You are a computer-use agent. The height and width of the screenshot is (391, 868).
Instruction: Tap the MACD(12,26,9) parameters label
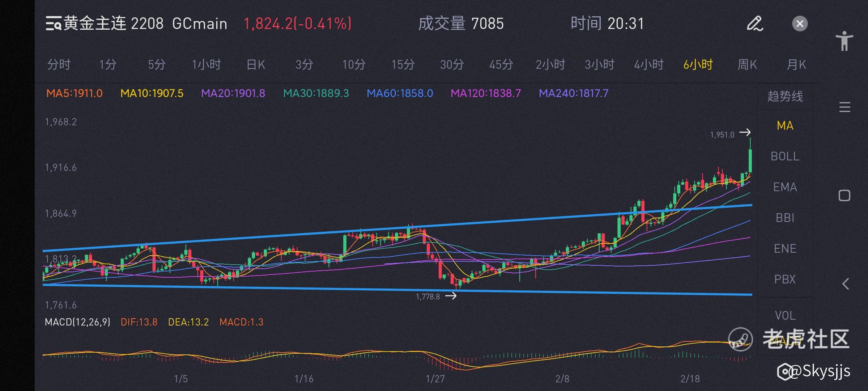click(77, 322)
